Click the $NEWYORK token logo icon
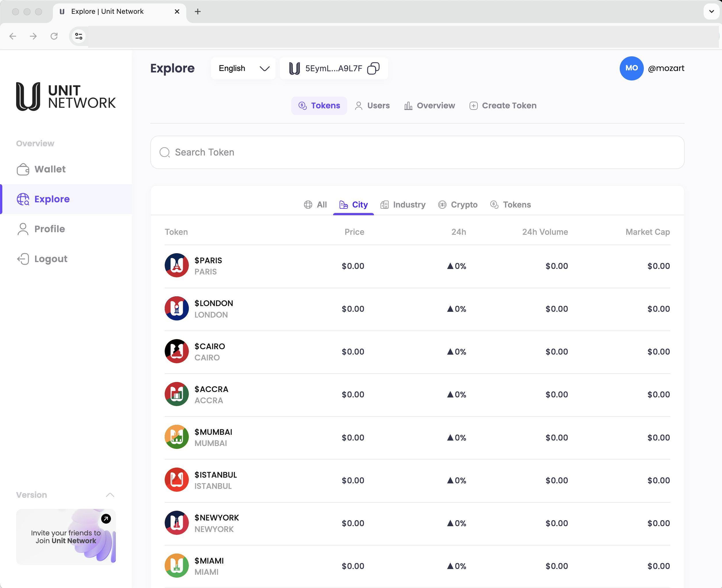Screen dimensions: 722x588 tap(176, 523)
